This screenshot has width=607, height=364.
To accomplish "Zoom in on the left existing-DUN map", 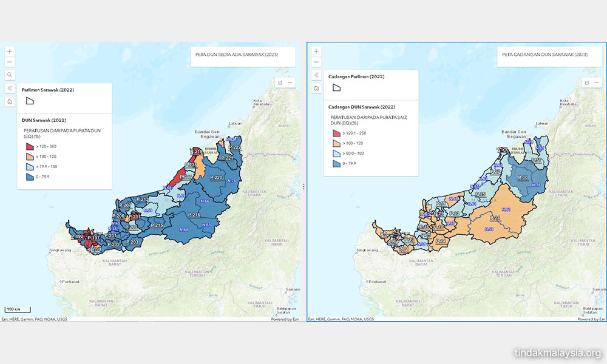I will coord(10,52).
